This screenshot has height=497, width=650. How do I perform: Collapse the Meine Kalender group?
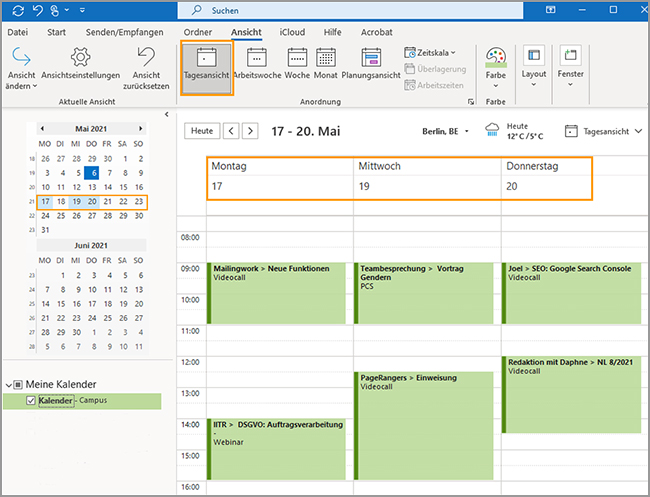[8, 385]
